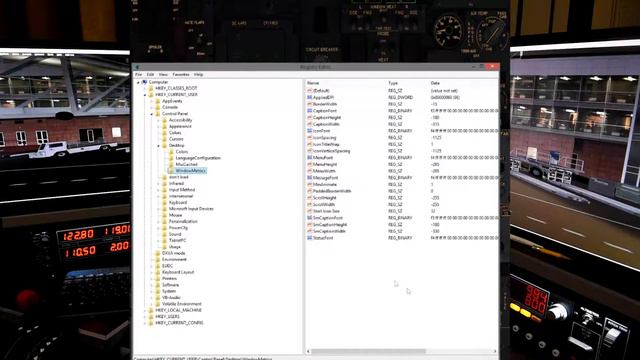Click the MuiCached key folder icon

[171, 164]
